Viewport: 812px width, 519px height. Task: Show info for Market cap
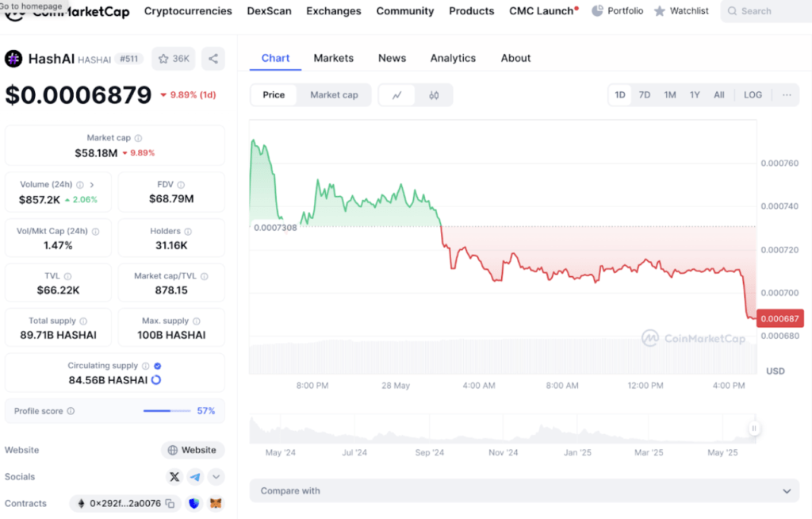[x=138, y=138]
